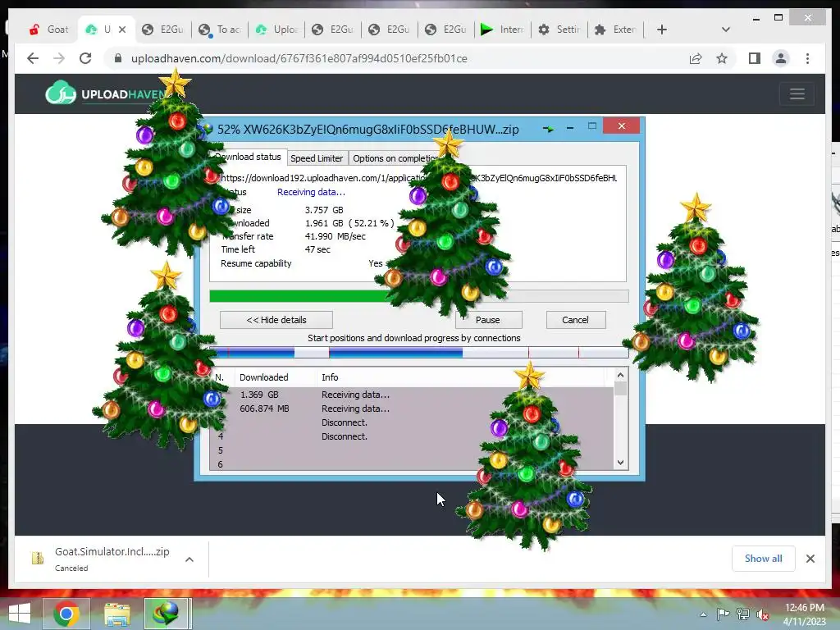Close the active UploadHaven tab

click(122, 30)
